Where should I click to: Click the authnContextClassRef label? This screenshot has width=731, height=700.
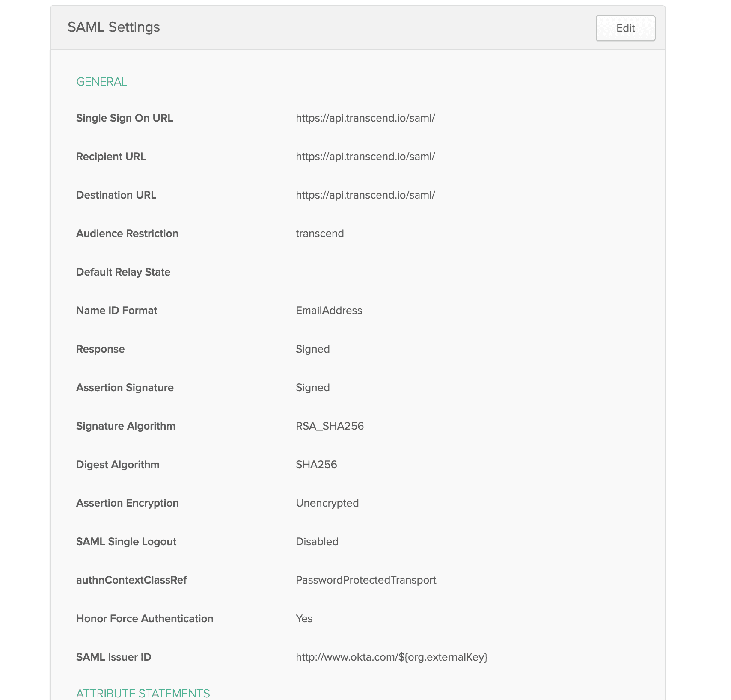[x=131, y=580]
